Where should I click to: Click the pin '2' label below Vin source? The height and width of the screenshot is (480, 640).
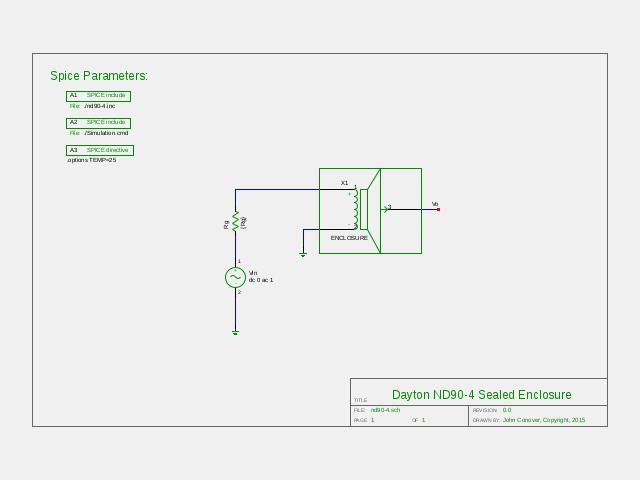[x=239, y=292]
